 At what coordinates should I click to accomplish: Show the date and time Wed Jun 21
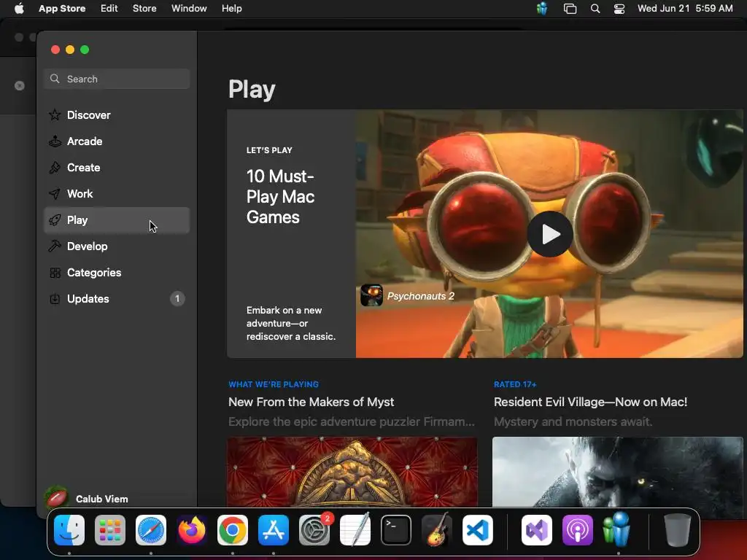[x=685, y=9]
